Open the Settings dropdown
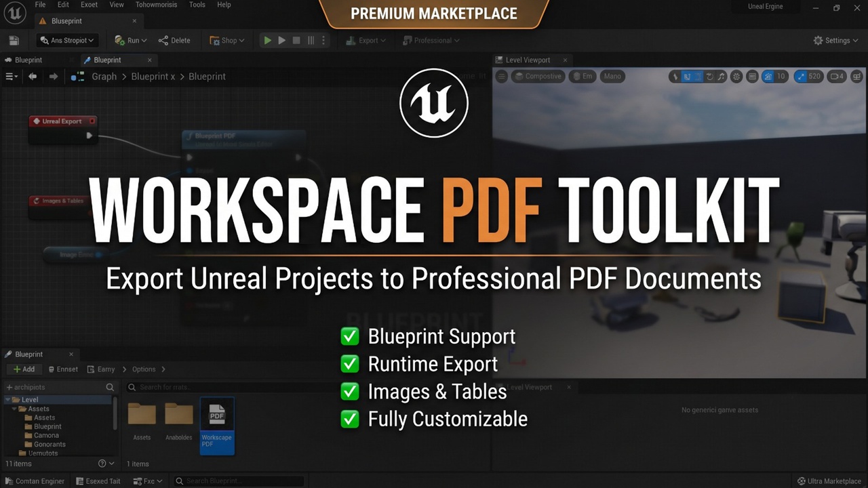The image size is (868, 488). click(837, 41)
